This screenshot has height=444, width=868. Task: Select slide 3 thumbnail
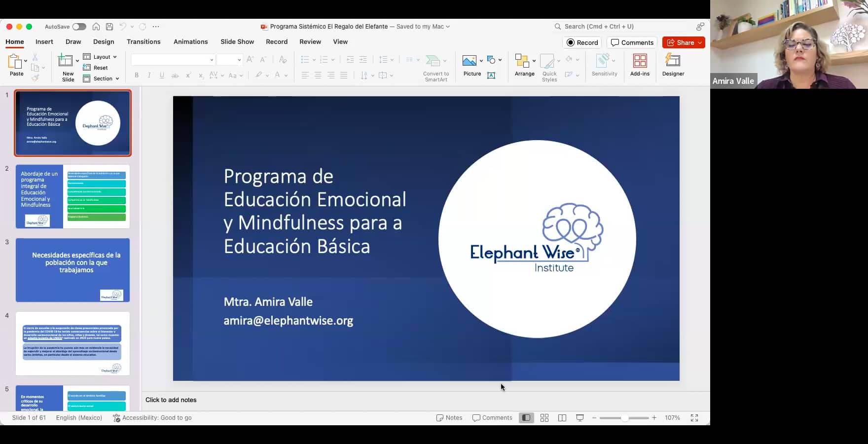72,270
